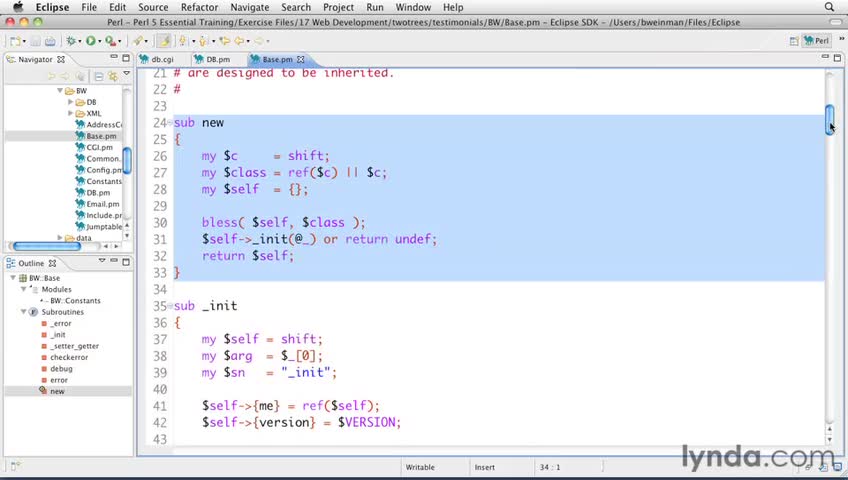Expand the XML folder in Navigator
Screen dimensions: 848x480
[70, 114]
